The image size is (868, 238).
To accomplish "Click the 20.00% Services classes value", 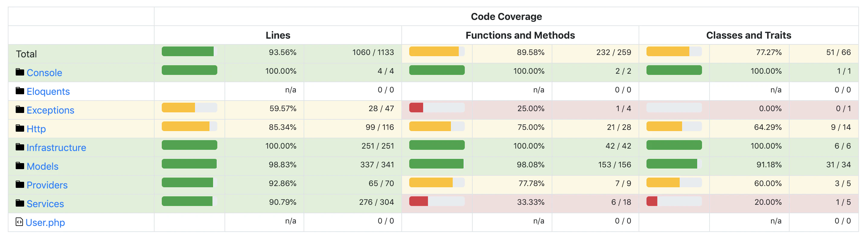I will click(768, 202).
